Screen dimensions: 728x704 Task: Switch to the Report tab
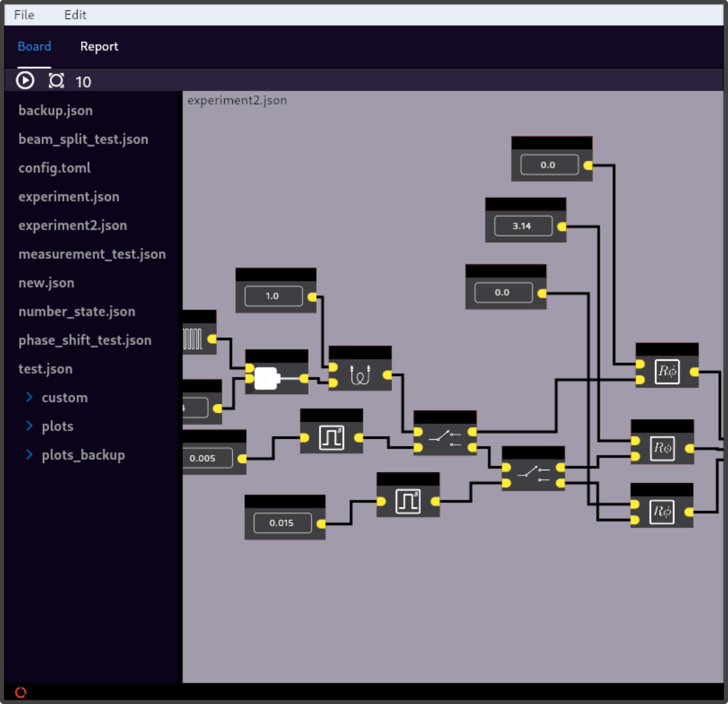coord(99,47)
